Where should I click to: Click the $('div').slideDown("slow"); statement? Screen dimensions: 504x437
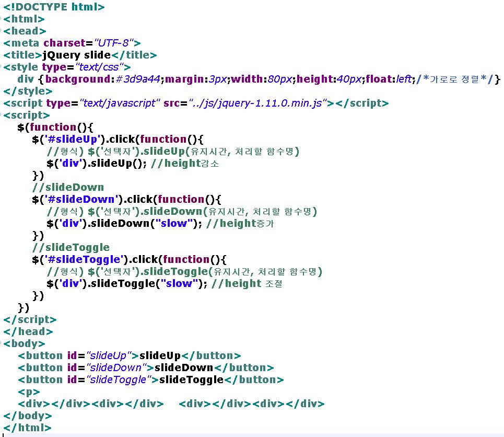tap(124, 223)
